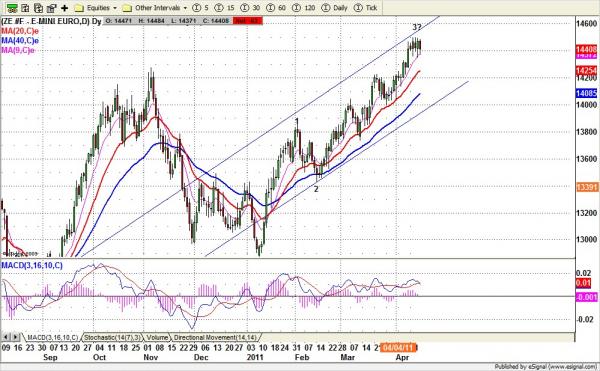The image size is (600, 371).
Task: Click the '3?' wave label near the top
Action: coord(416,27)
